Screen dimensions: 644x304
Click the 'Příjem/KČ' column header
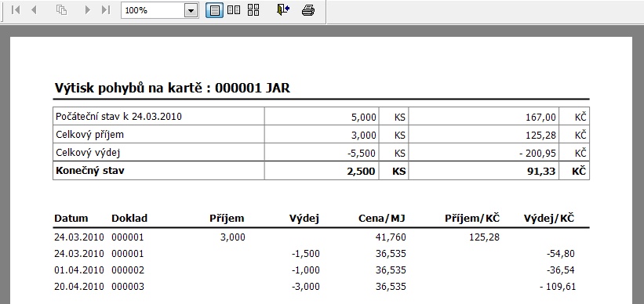(472, 219)
